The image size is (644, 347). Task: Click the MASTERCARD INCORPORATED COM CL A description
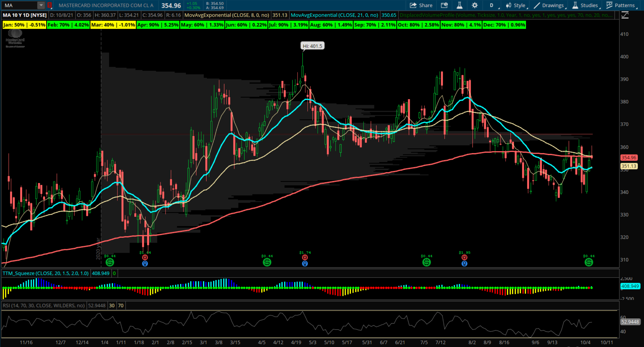point(106,5)
